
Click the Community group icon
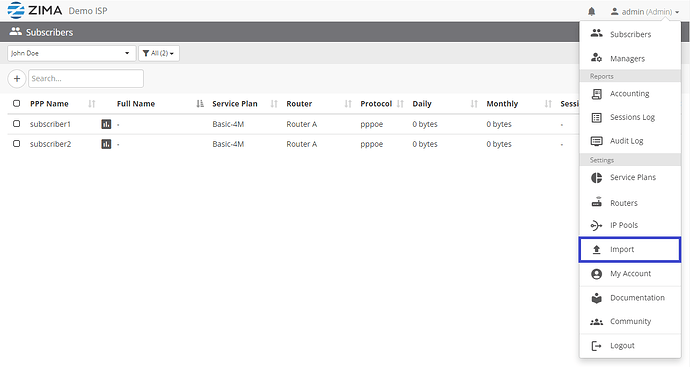coord(596,322)
